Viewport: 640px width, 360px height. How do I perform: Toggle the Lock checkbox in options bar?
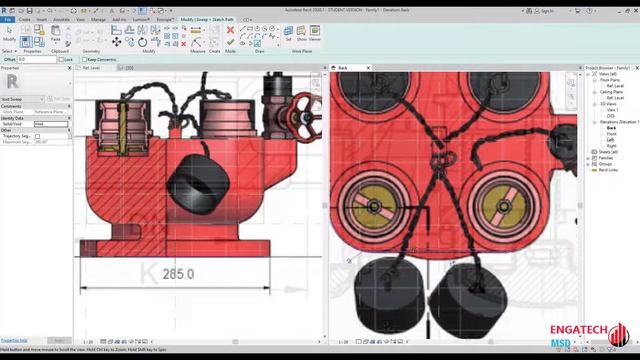(61, 60)
